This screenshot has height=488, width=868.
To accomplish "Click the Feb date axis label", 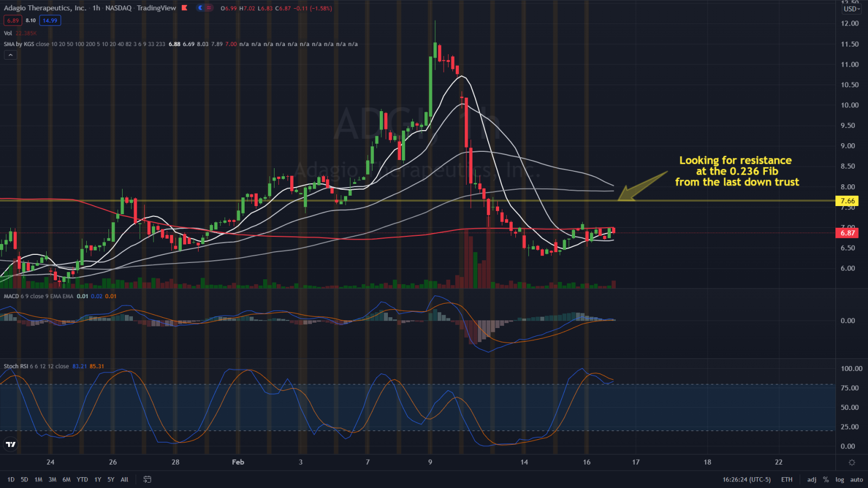I will click(238, 462).
